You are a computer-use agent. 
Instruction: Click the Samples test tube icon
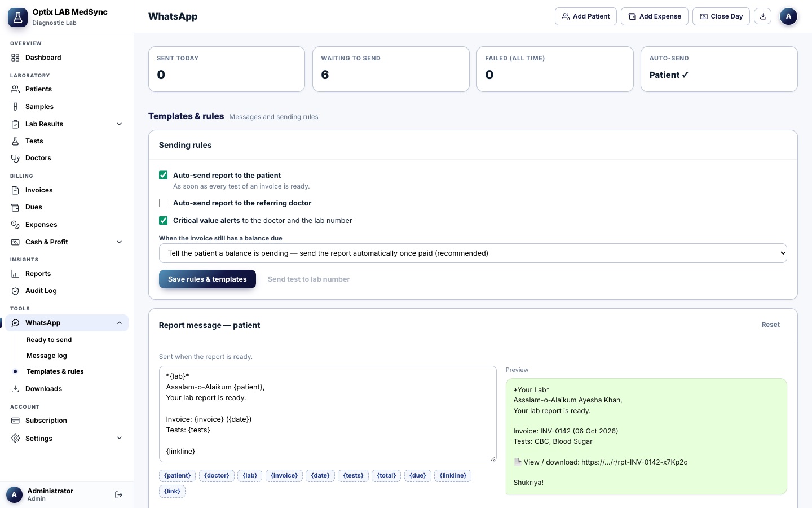pos(15,107)
